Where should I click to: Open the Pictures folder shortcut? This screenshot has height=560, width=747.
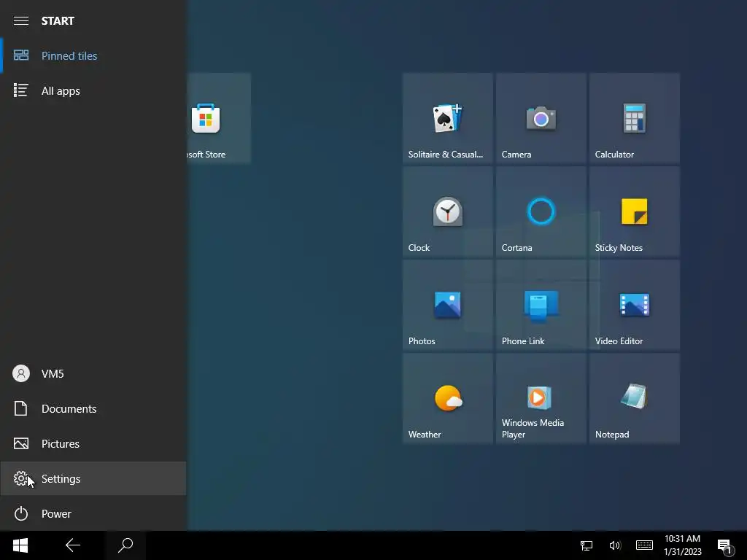[x=93, y=444]
